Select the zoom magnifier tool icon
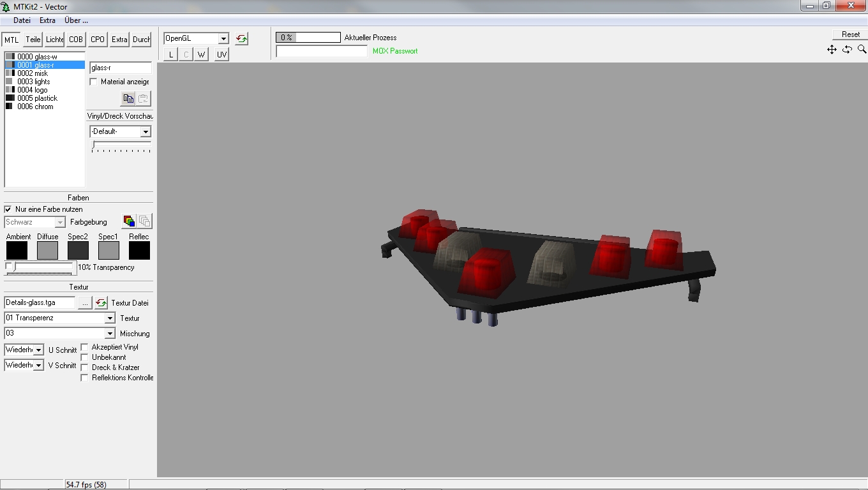The width and height of the screenshot is (868, 490). 862,49
